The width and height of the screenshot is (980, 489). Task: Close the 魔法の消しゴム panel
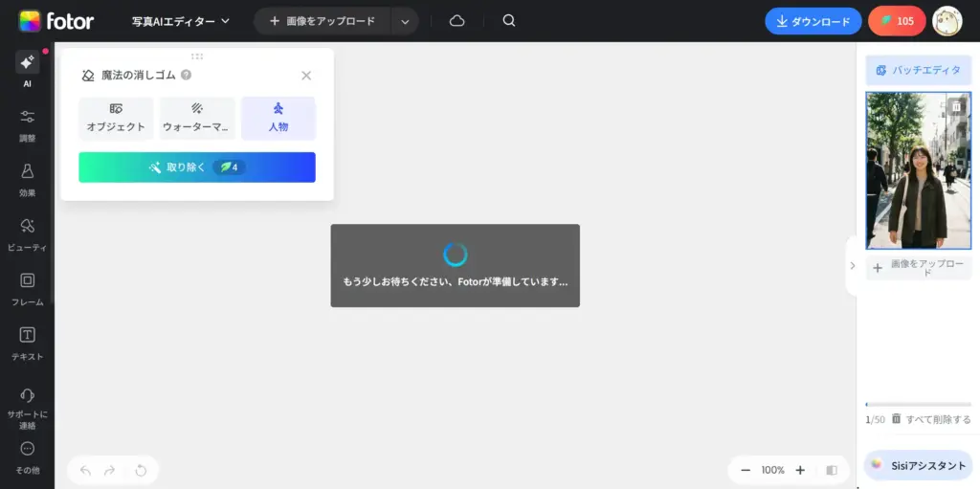pos(306,76)
